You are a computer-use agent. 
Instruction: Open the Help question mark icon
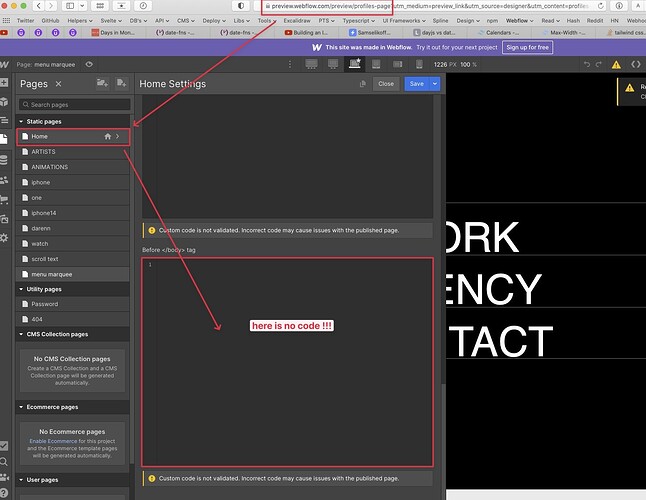tap(4, 493)
